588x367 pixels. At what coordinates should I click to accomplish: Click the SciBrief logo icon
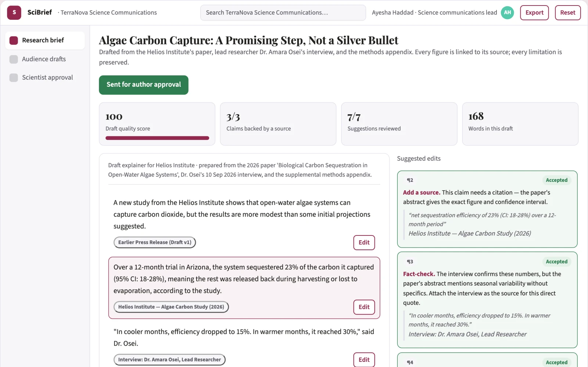coord(14,12)
